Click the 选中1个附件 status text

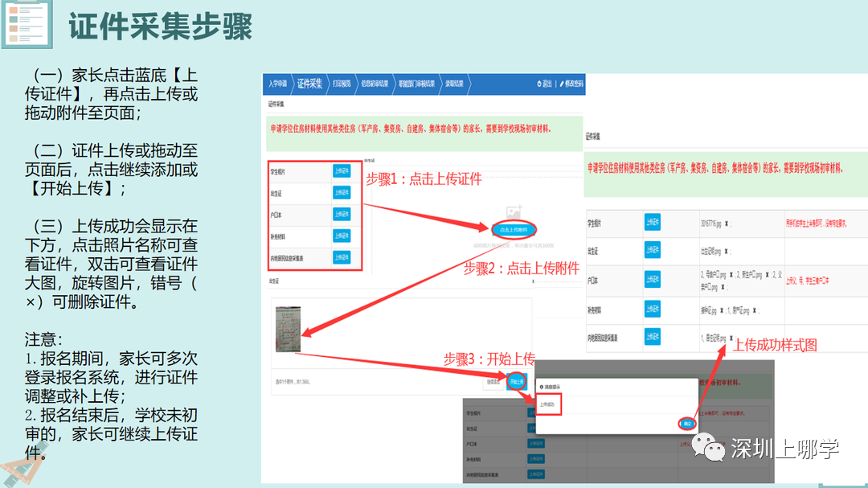click(293, 382)
